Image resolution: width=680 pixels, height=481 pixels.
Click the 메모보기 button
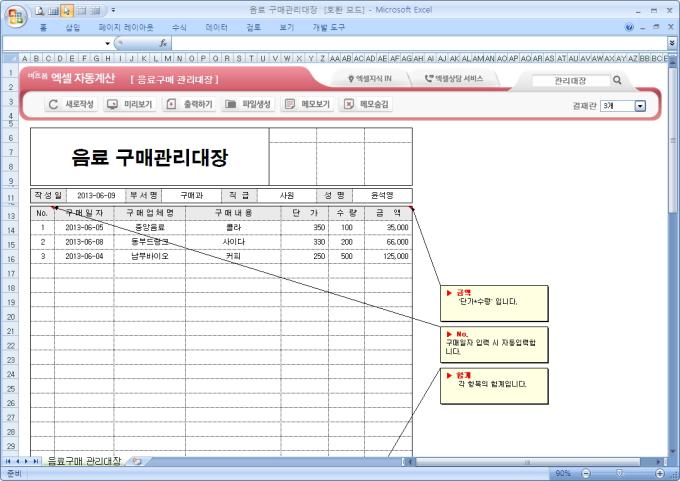coord(307,104)
